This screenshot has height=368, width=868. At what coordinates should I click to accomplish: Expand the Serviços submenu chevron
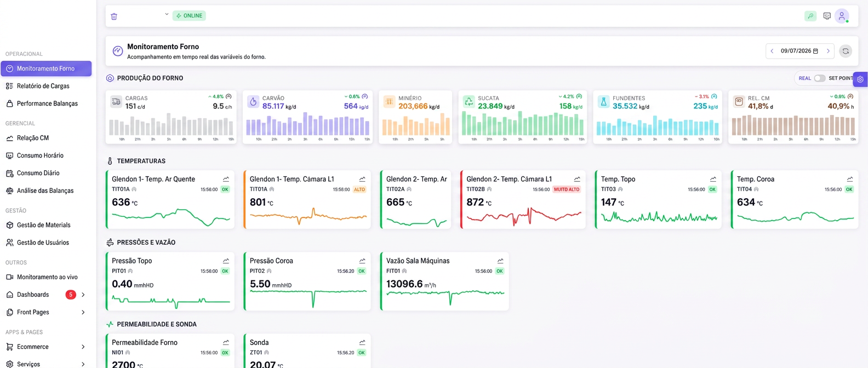[83, 364]
